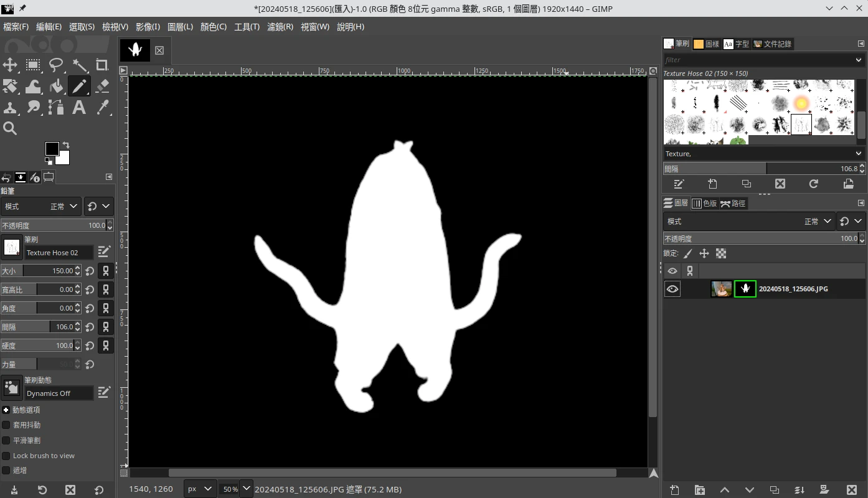Select the Eraser tool
Viewport: 868px width, 498px height.
(x=102, y=87)
